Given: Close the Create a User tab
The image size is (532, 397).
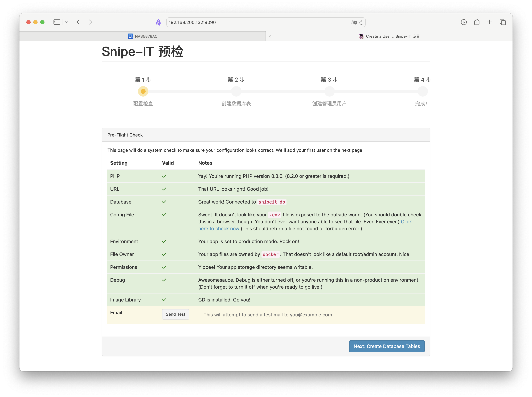Looking at the screenshot, I should (270, 36).
